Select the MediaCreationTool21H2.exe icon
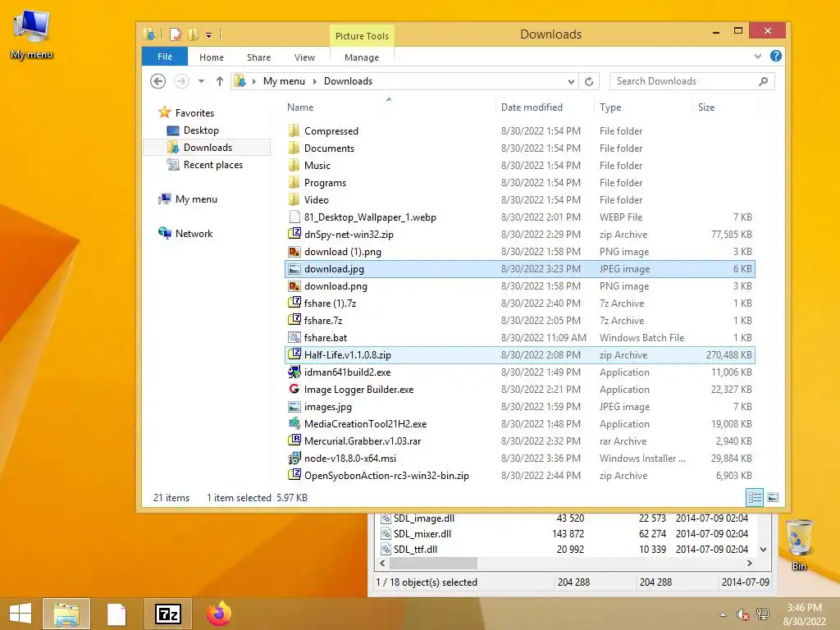The width and height of the screenshot is (840, 630). [294, 424]
